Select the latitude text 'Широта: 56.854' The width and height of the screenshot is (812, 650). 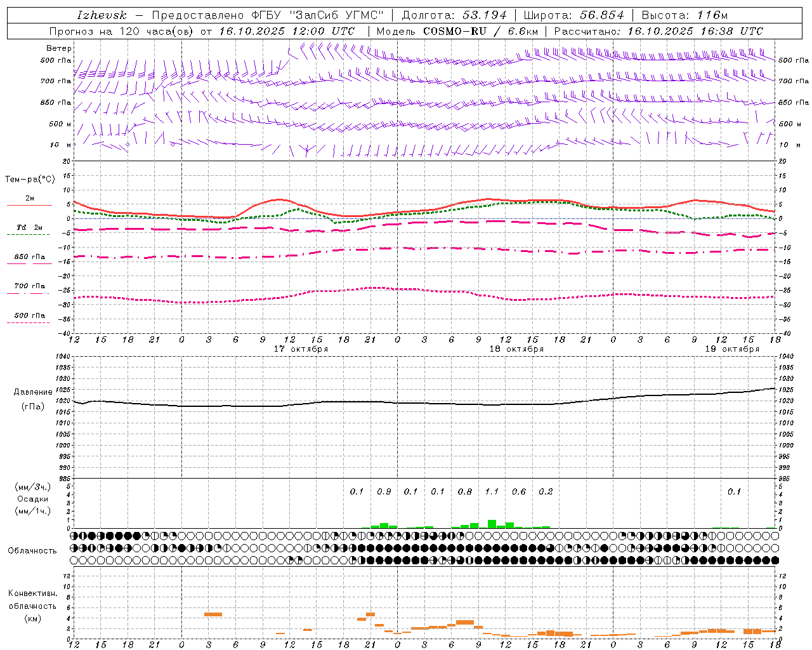pyautogui.click(x=574, y=15)
